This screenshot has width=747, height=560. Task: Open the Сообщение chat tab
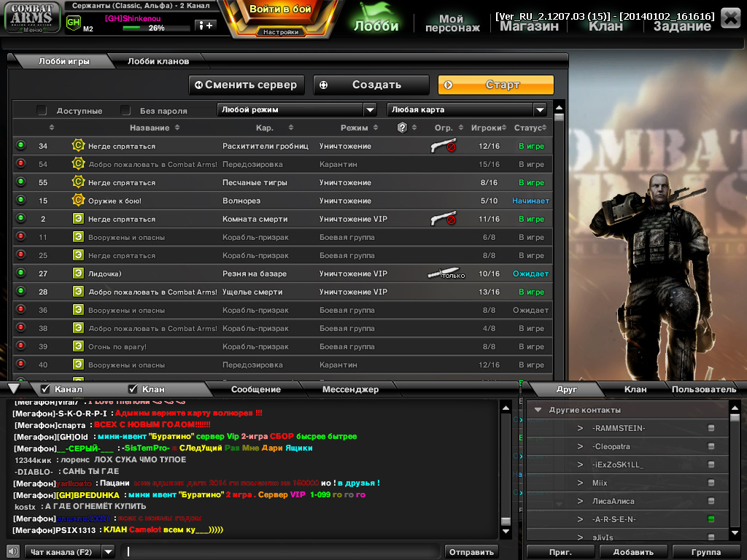[x=256, y=389]
